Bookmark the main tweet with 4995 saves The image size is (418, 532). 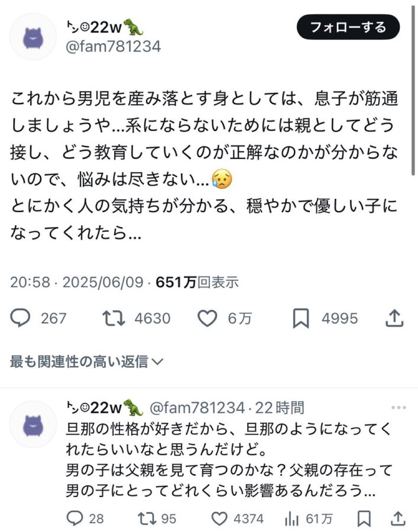click(x=301, y=319)
